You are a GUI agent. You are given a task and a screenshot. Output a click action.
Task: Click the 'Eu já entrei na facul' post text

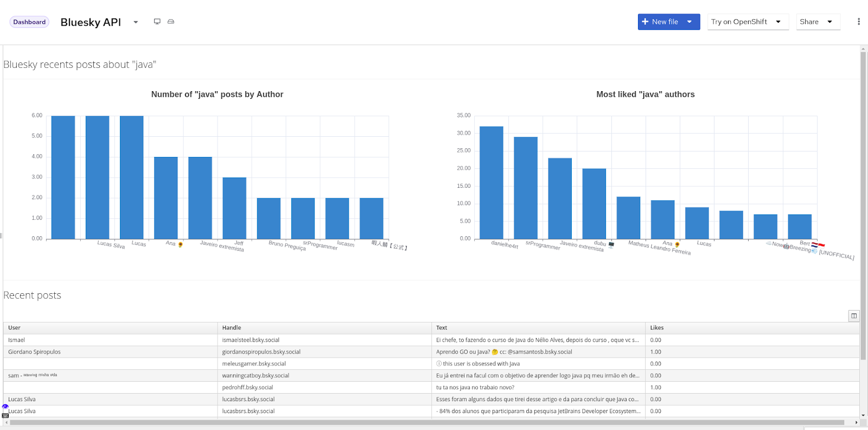coord(538,376)
